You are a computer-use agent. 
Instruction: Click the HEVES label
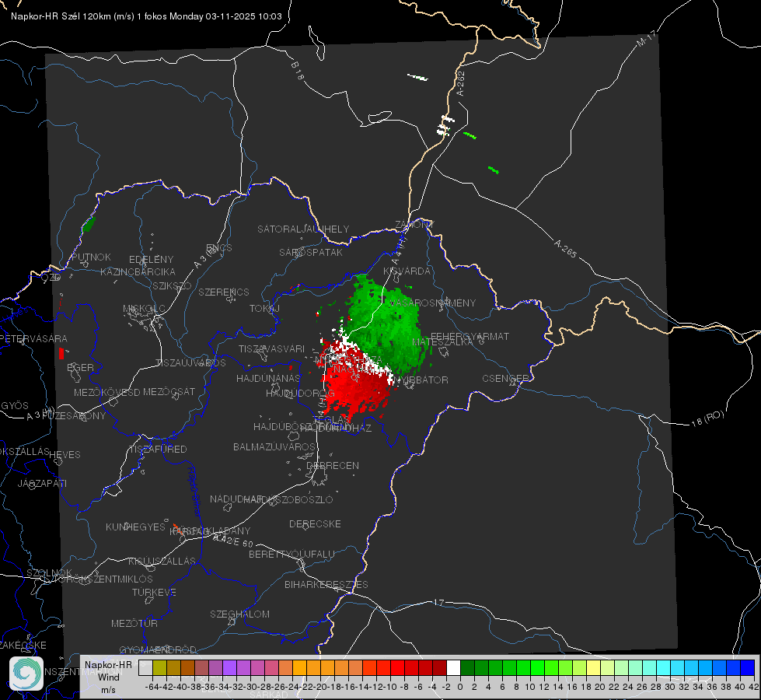pos(65,455)
